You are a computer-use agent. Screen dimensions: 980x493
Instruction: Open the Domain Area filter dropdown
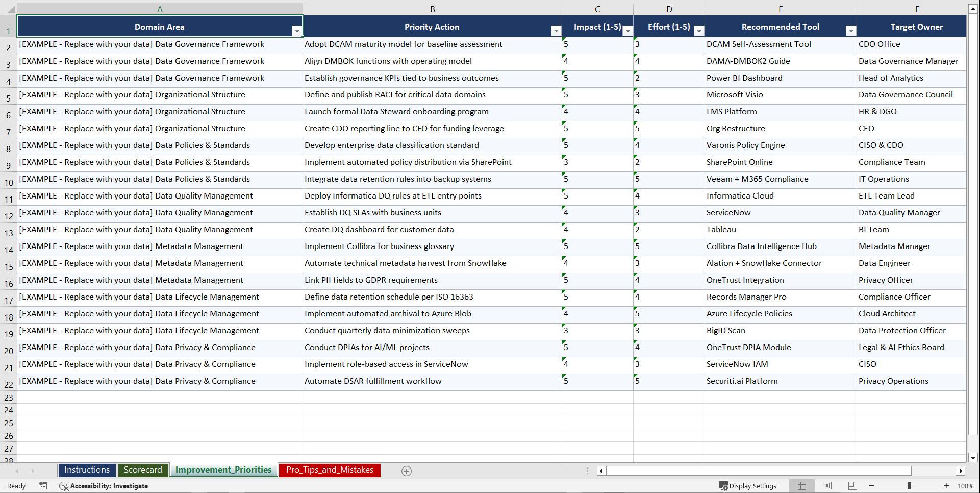[x=297, y=31]
